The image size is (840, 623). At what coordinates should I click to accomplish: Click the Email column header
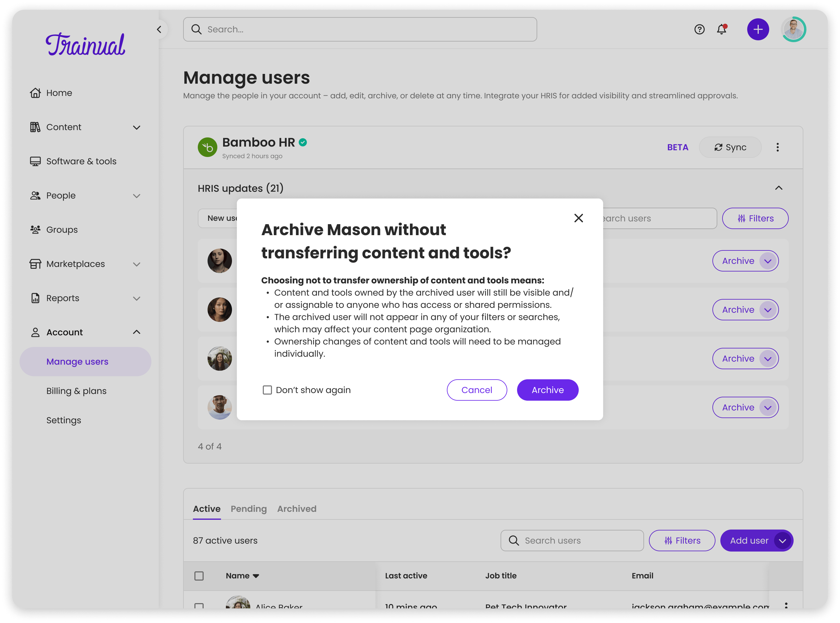point(642,575)
